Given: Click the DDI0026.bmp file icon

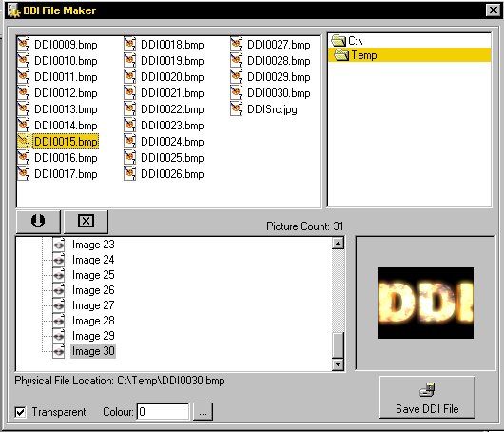Looking at the screenshot, I should click(x=130, y=174).
